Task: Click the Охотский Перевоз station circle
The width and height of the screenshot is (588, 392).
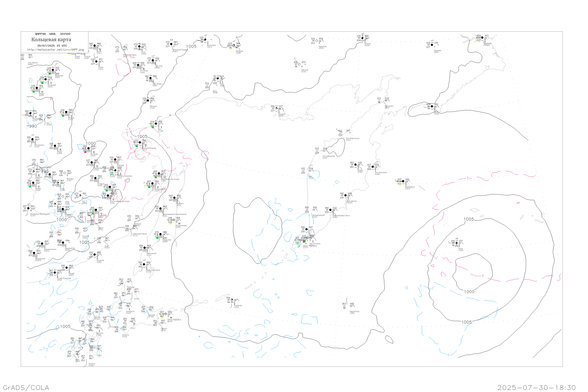Action: click(x=171, y=44)
